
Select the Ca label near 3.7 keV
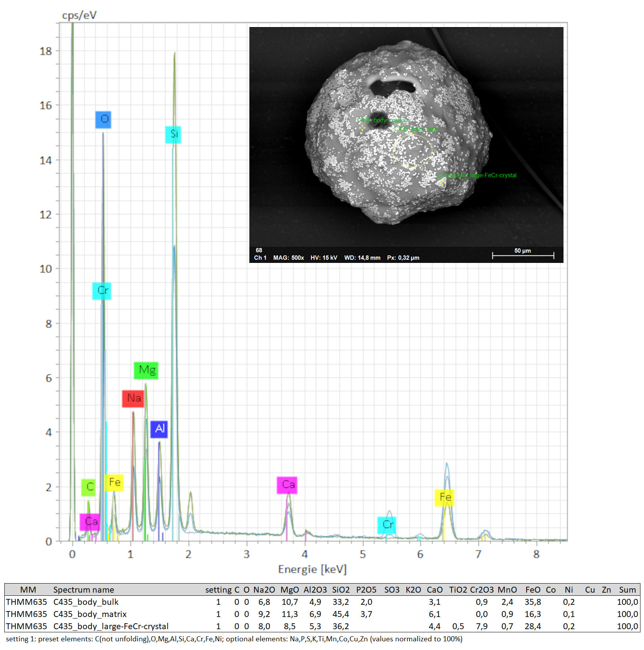pos(287,485)
